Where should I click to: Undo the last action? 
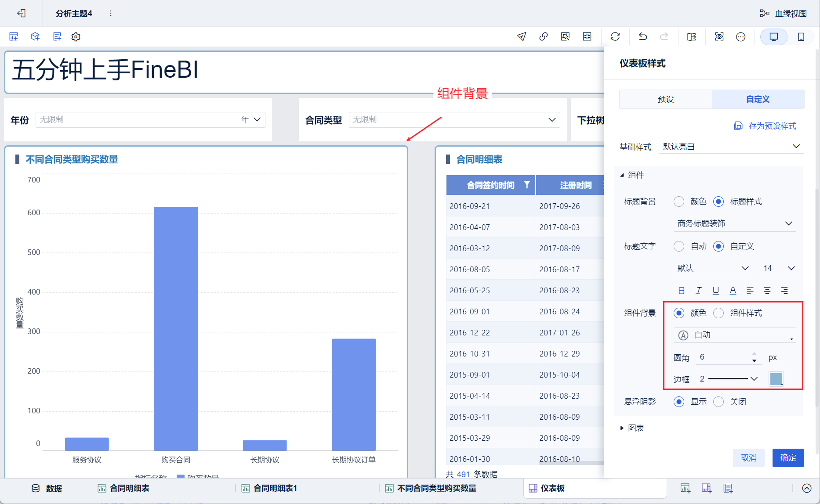(643, 36)
